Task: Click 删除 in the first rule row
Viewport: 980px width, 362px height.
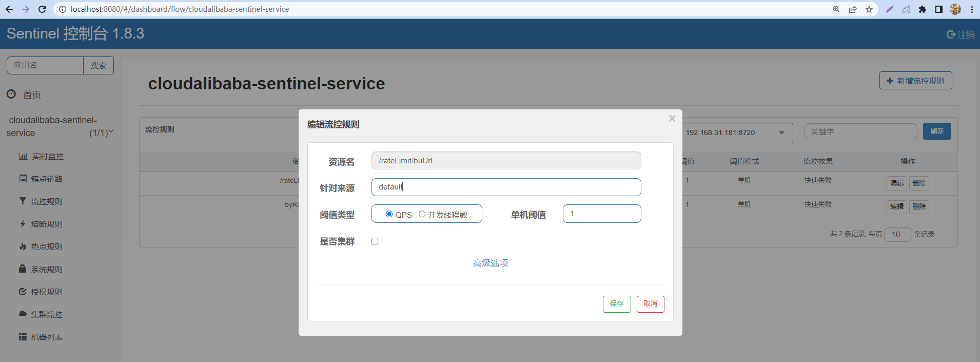Action: (919, 183)
